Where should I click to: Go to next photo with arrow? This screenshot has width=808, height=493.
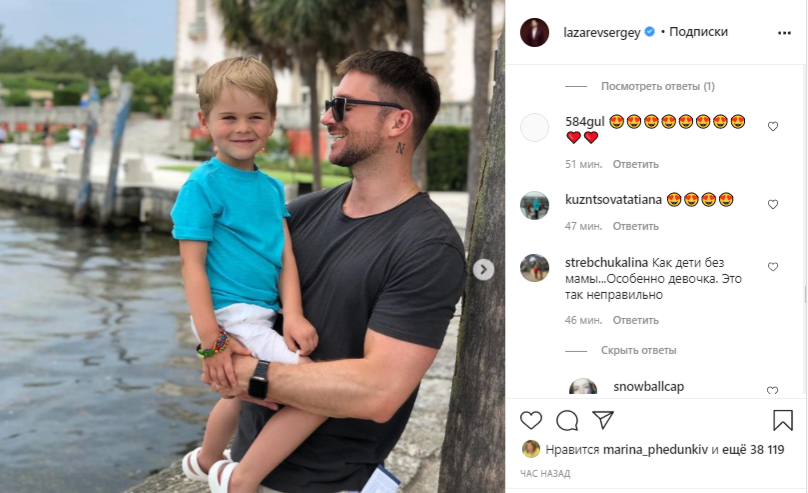tap(483, 269)
